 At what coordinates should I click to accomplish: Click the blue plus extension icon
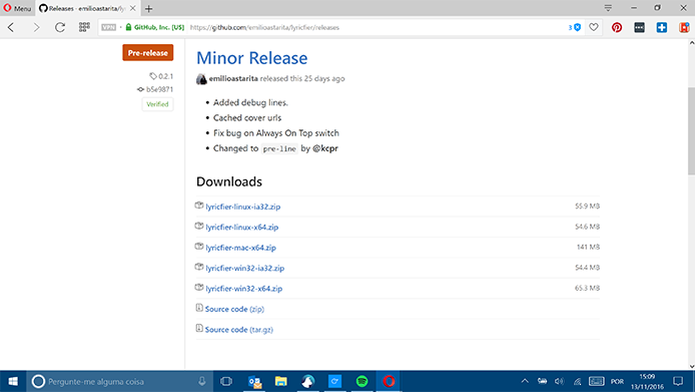point(662,27)
